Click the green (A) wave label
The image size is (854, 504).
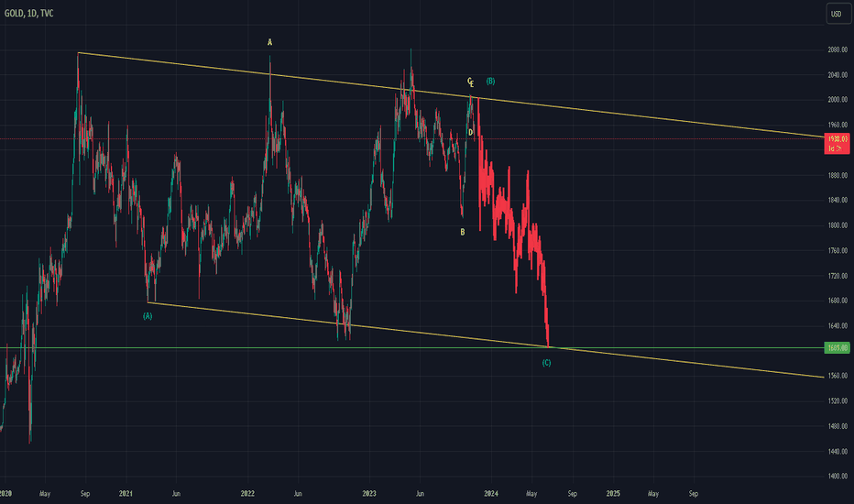[x=148, y=316]
